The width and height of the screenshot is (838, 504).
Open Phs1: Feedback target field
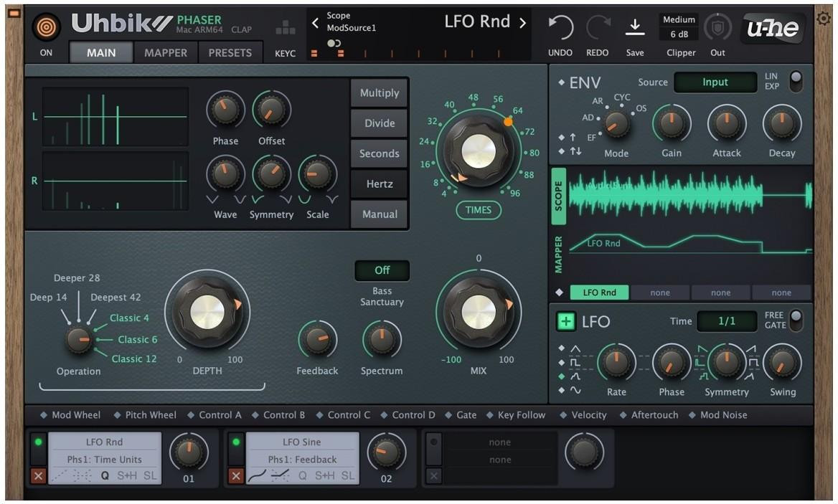pos(302,459)
